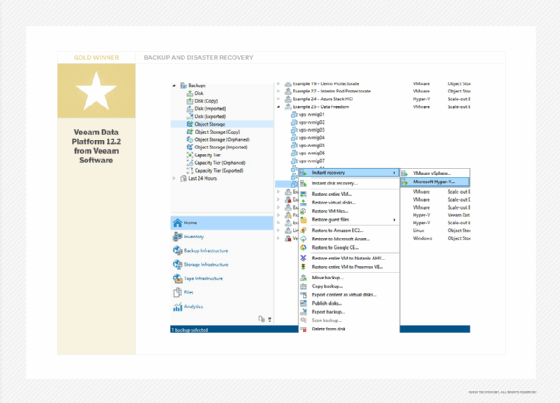The width and height of the screenshot is (560, 403).
Task: Choose Restore VM files menu entry
Action: point(349,211)
